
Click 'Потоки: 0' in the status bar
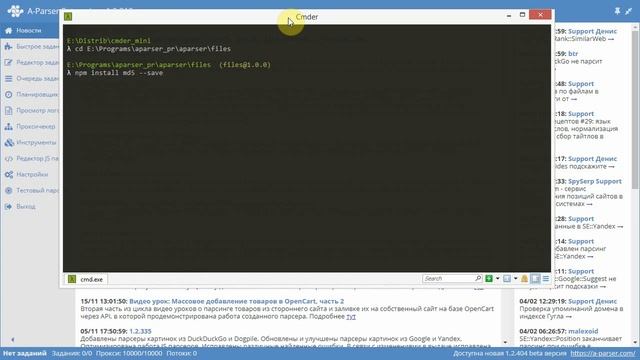[x=182, y=353]
